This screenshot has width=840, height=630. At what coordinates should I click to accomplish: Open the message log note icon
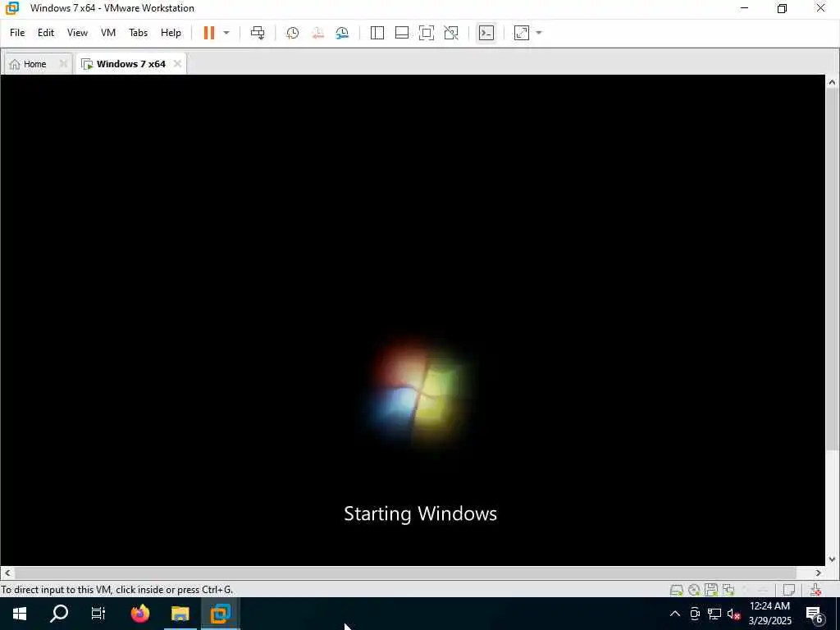coord(788,590)
